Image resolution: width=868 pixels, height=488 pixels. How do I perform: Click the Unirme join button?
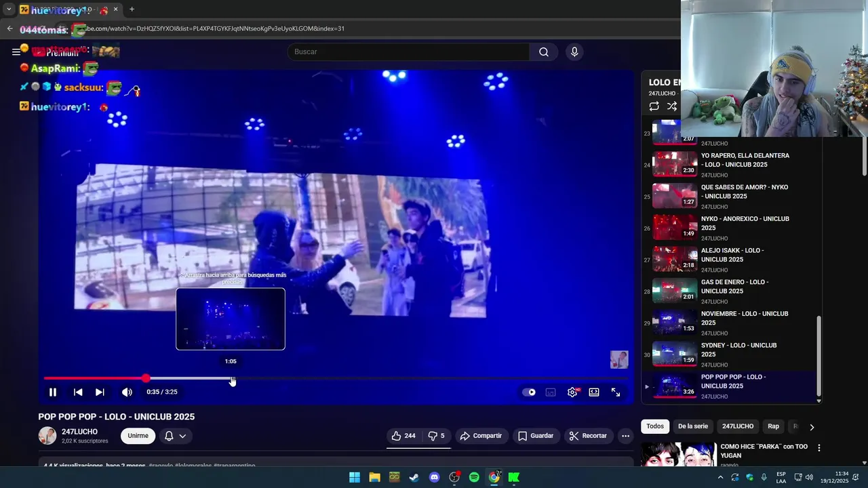click(138, 436)
